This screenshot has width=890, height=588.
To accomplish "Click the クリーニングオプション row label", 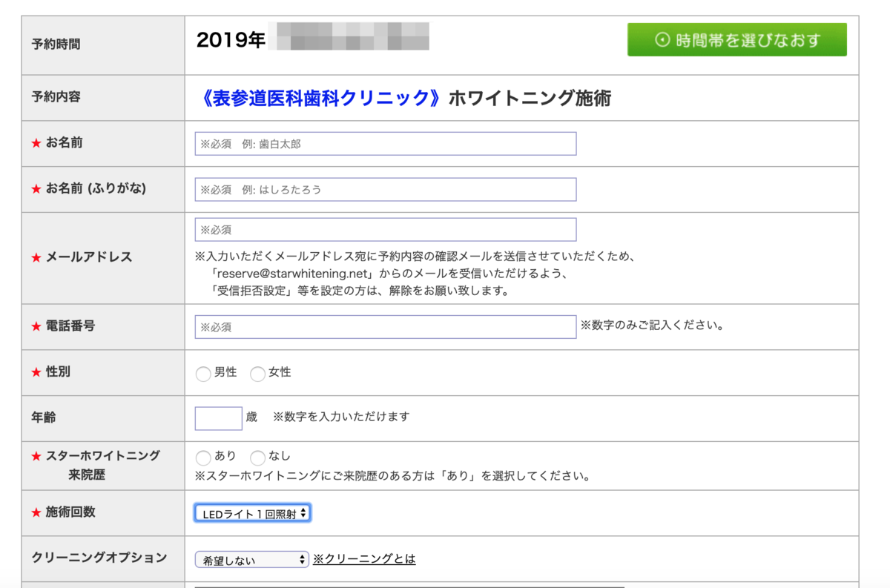I will point(99,558).
